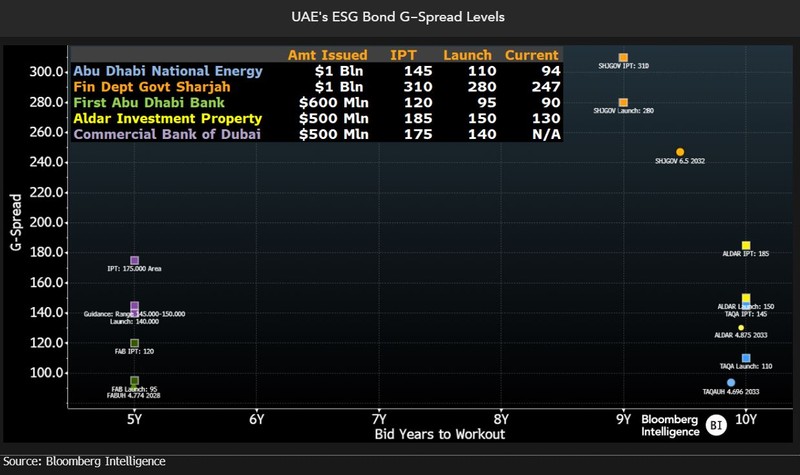The height and width of the screenshot is (475, 800).
Task: Click the purple IPT 175 Area marker
Action: (x=134, y=260)
